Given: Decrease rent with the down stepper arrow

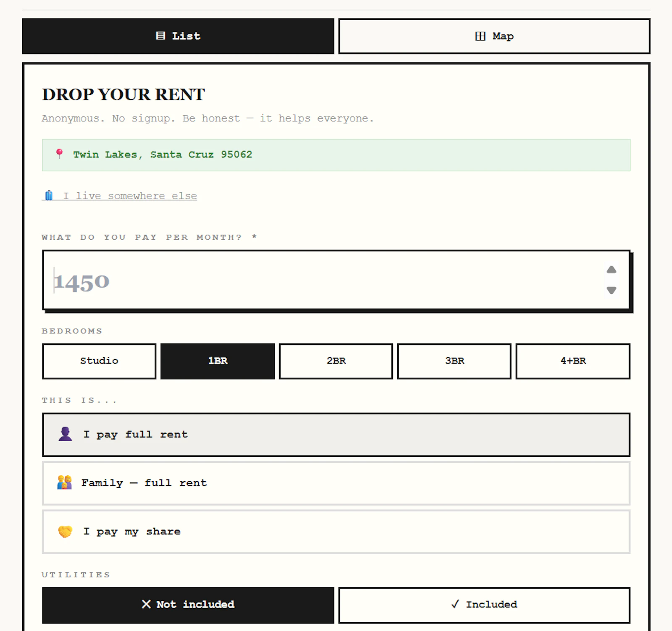Looking at the screenshot, I should [612, 290].
